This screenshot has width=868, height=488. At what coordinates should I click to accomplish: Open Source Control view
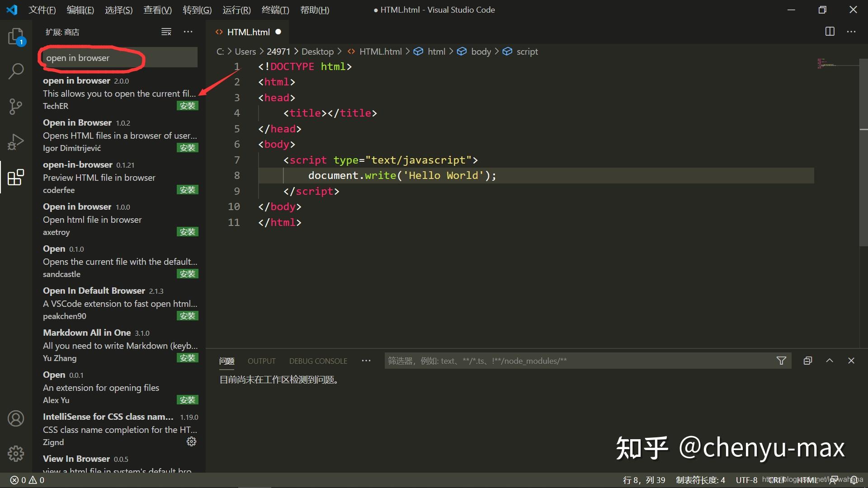coord(16,107)
